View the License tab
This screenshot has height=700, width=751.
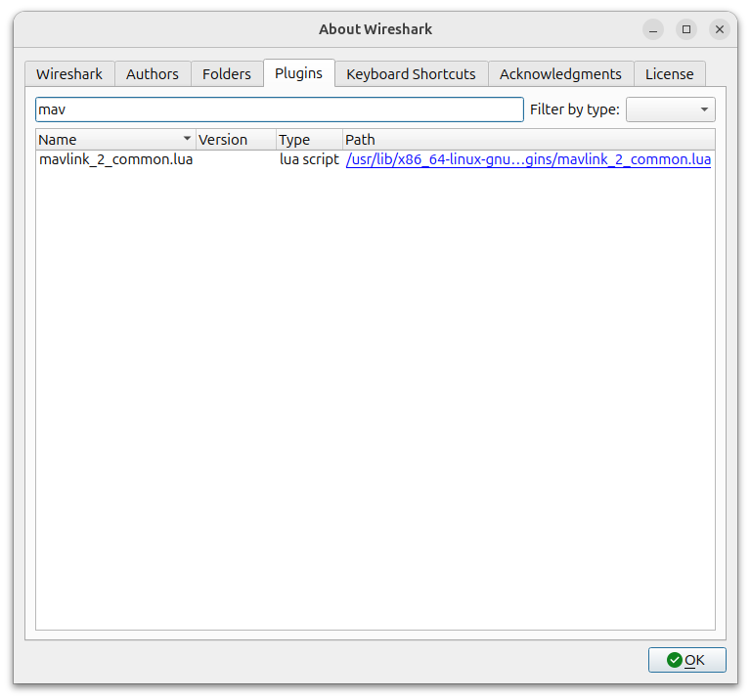click(x=669, y=74)
